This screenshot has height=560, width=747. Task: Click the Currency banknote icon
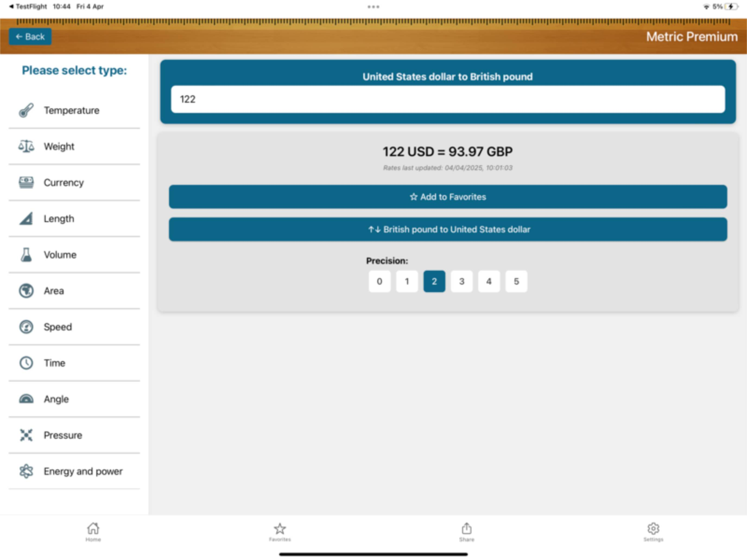click(x=26, y=183)
